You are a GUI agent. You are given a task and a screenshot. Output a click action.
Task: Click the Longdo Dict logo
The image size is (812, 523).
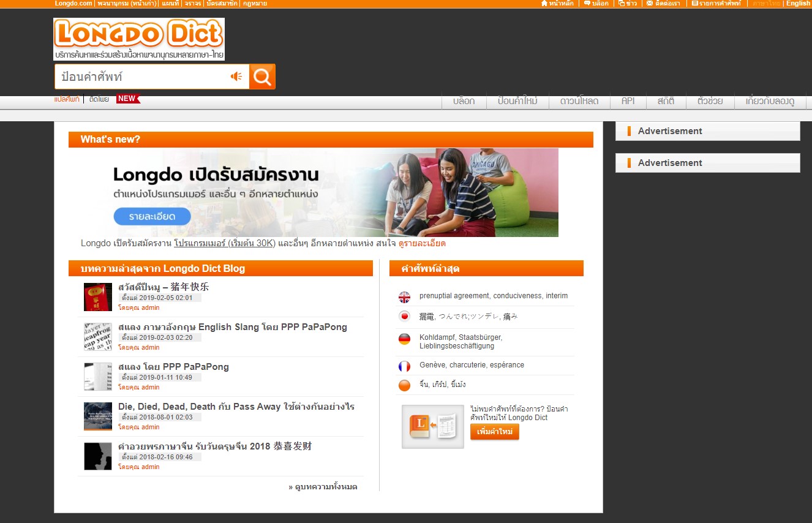(139, 39)
